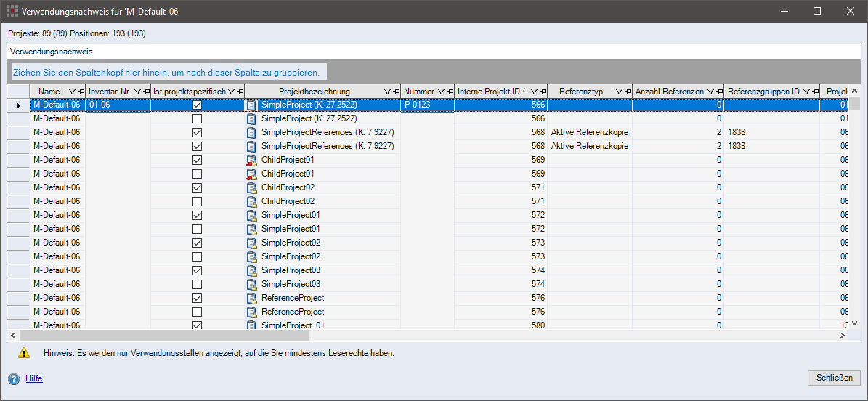
Task: Pin the Nummer column
Action: tap(450, 91)
